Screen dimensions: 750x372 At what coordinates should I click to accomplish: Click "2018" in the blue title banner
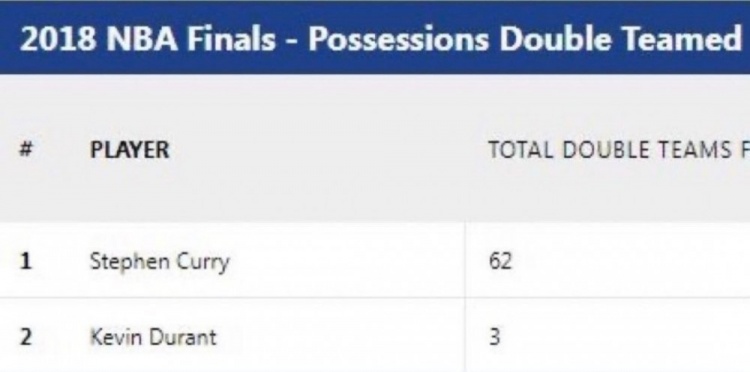57,38
